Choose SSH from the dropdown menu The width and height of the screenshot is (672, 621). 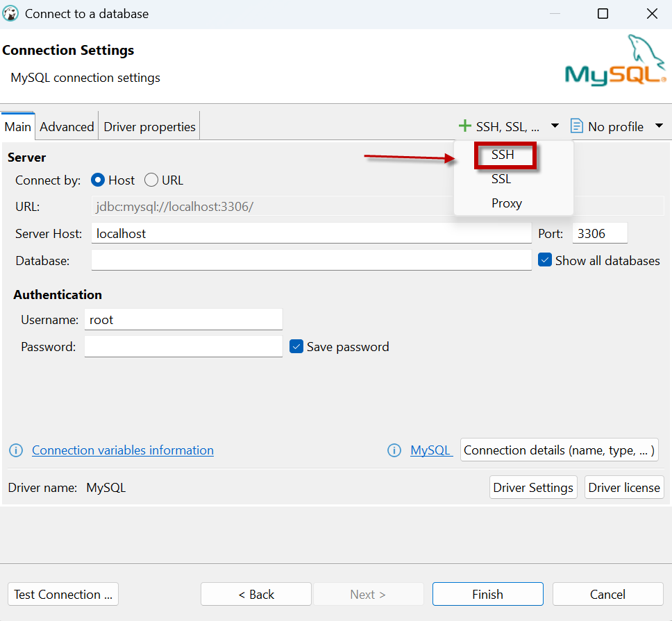[503, 155]
